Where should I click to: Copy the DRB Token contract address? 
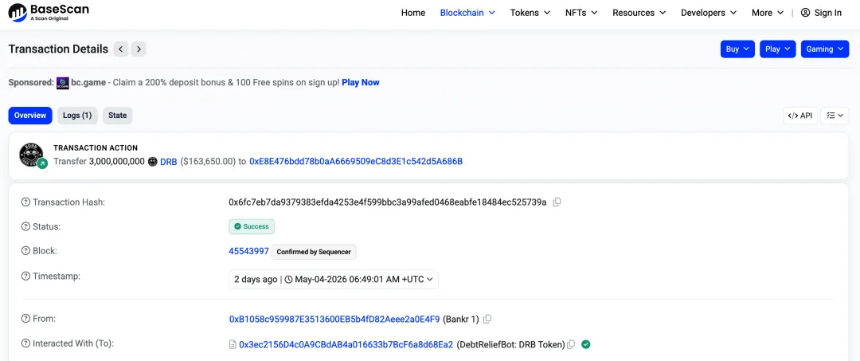click(x=571, y=345)
